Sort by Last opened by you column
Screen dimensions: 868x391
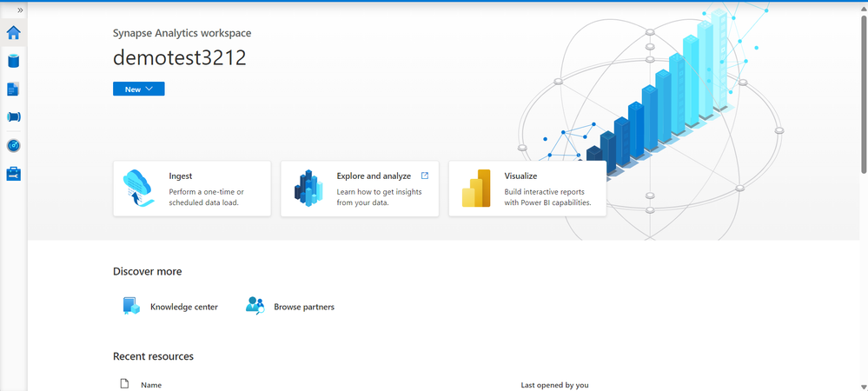tap(554, 385)
